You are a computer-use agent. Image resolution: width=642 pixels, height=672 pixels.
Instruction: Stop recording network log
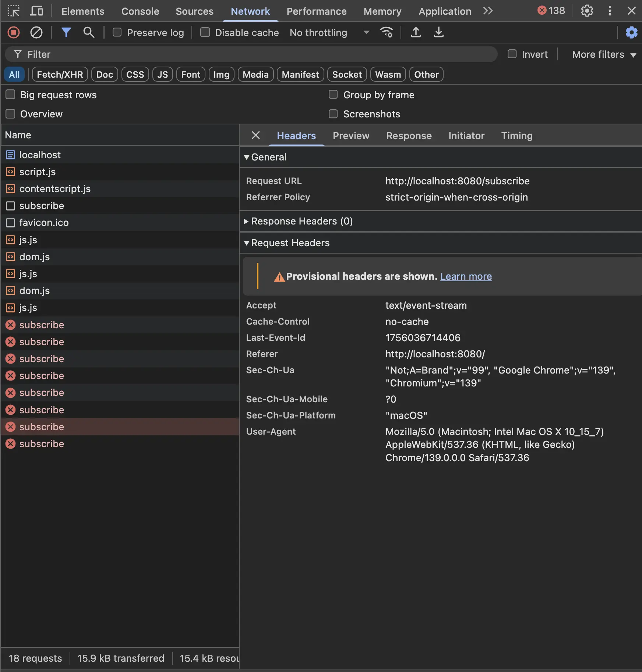pos(14,32)
